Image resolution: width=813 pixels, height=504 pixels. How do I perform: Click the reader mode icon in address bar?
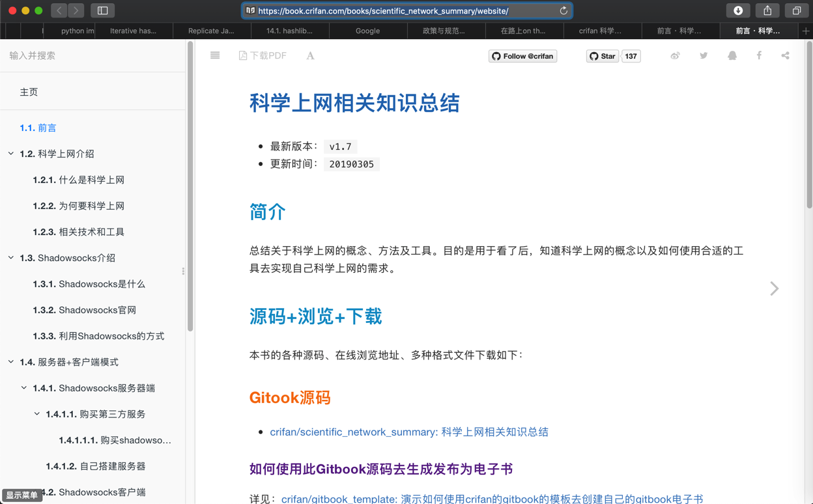click(250, 10)
